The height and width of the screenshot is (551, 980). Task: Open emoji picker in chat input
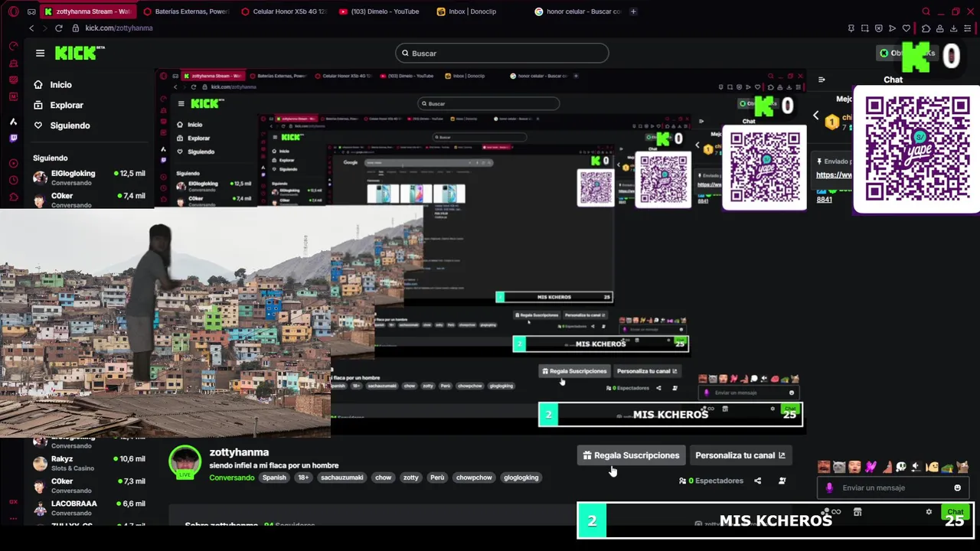pyautogui.click(x=957, y=487)
